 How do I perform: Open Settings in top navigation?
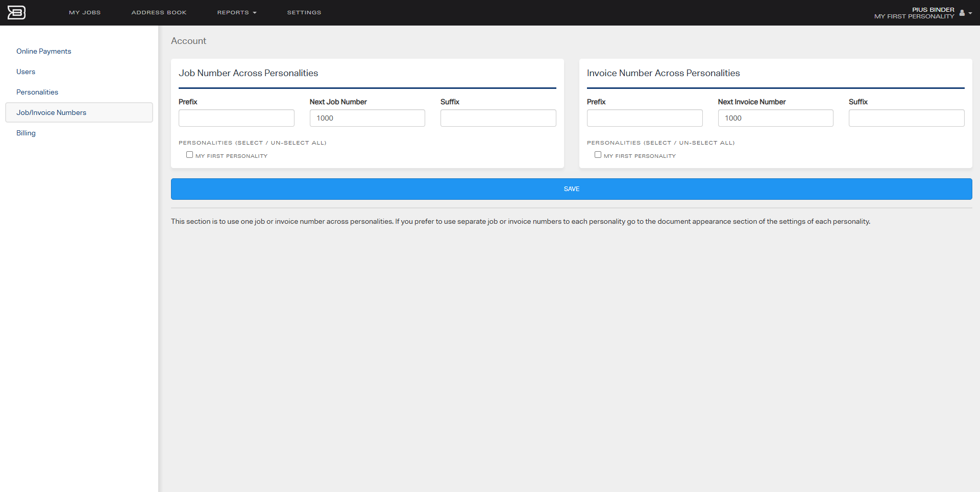[304, 12]
